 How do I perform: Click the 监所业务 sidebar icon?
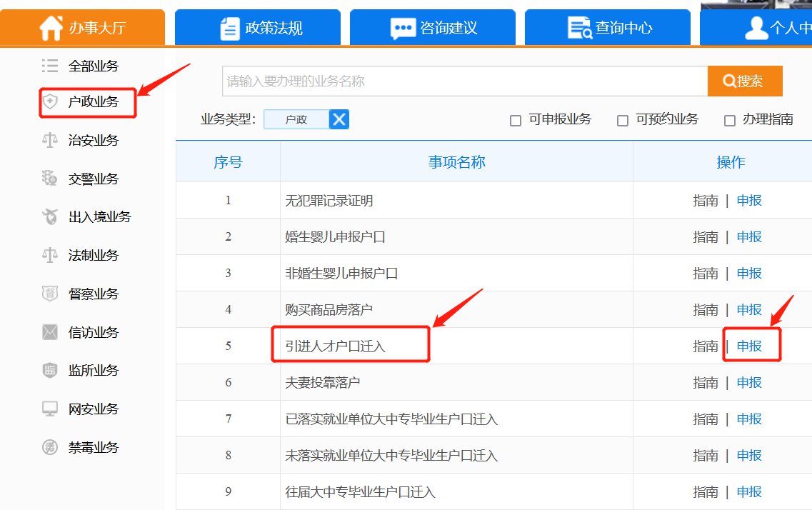click(x=49, y=370)
